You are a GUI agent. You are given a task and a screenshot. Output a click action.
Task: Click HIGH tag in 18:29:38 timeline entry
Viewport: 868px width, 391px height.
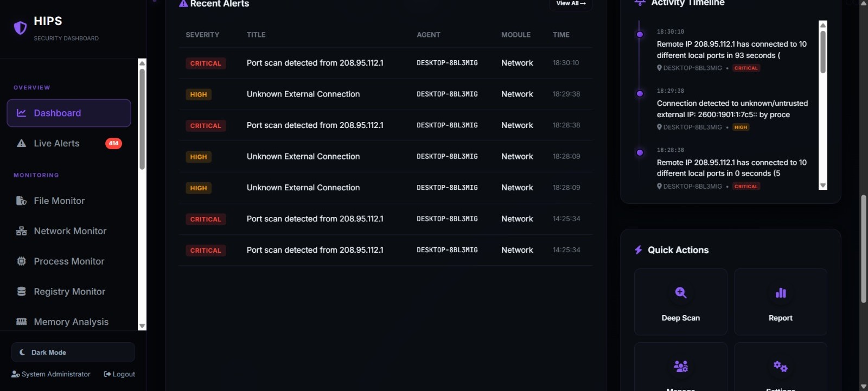(x=741, y=127)
